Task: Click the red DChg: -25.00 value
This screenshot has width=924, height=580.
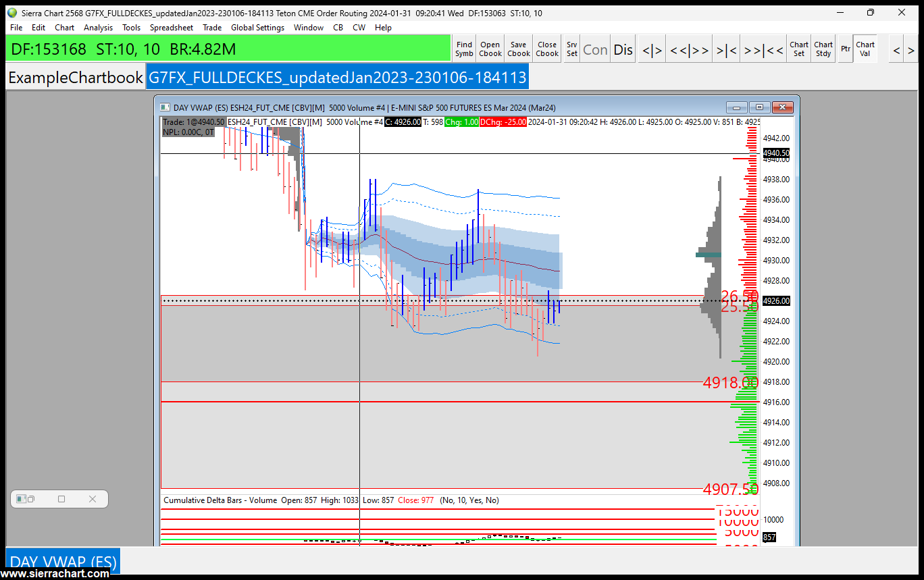Action: pyautogui.click(x=503, y=122)
